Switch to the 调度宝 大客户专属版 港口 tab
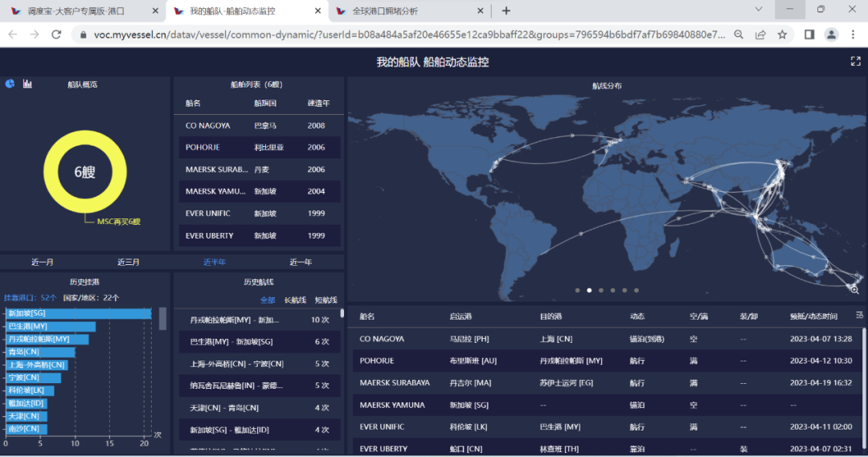Image resolution: width=868 pixels, height=457 pixels. pos(84,11)
